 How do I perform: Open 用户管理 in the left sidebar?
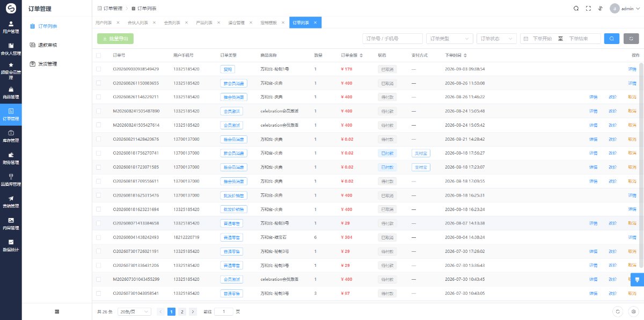11,27
